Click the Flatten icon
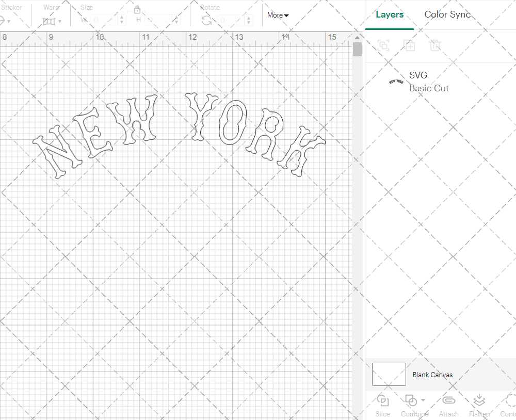The width and height of the screenshot is (516, 420). [479, 401]
